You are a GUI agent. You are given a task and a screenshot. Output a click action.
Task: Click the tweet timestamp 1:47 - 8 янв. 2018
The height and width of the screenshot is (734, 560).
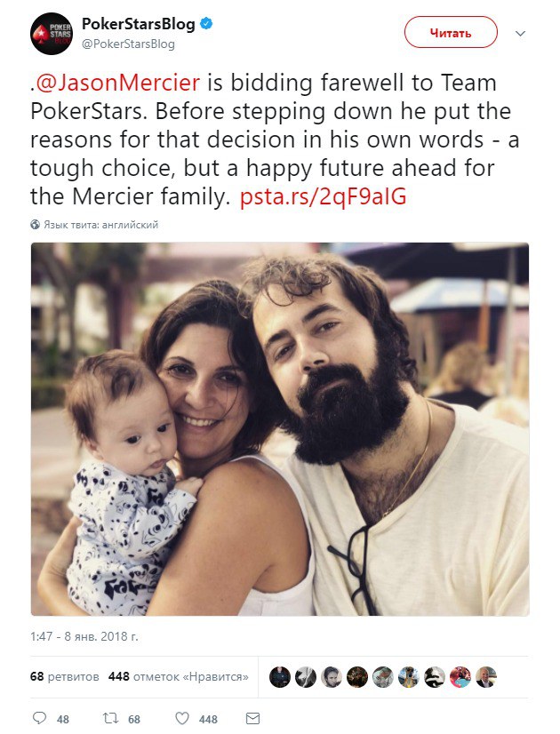[x=84, y=636]
